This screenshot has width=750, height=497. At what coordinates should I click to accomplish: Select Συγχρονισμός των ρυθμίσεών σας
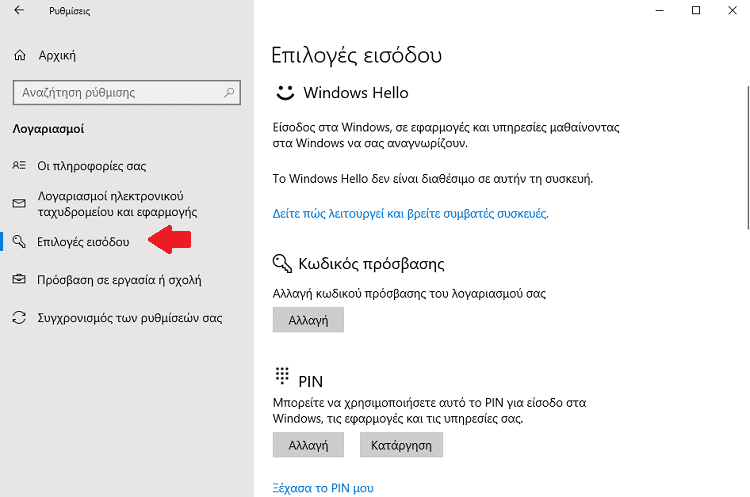tap(129, 318)
